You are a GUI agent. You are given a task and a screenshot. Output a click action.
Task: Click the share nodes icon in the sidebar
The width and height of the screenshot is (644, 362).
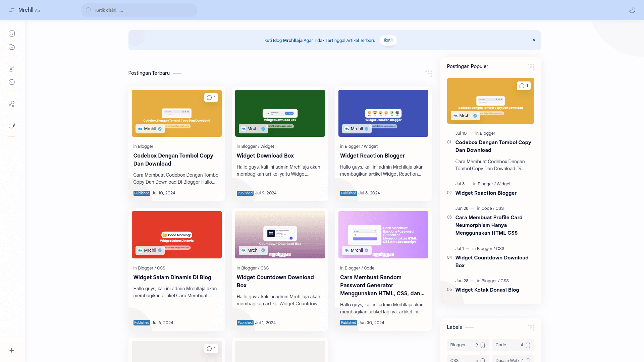(12, 104)
